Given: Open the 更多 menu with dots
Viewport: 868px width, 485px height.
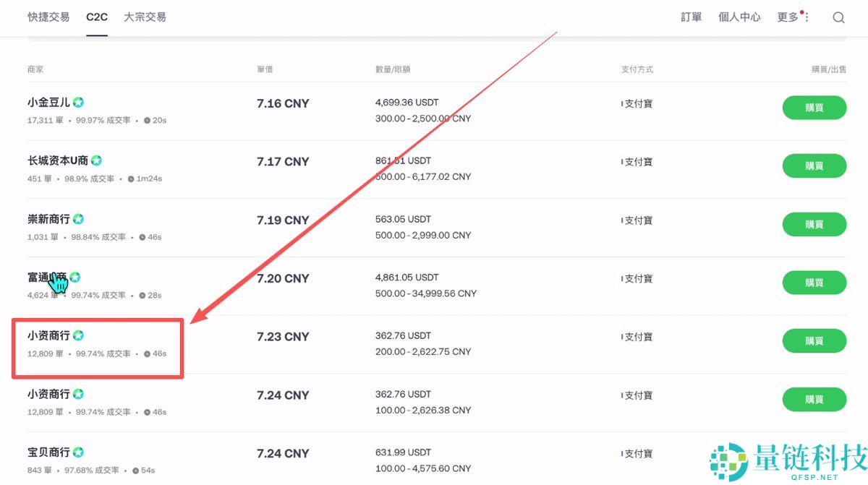Looking at the screenshot, I should (x=793, y=17).
